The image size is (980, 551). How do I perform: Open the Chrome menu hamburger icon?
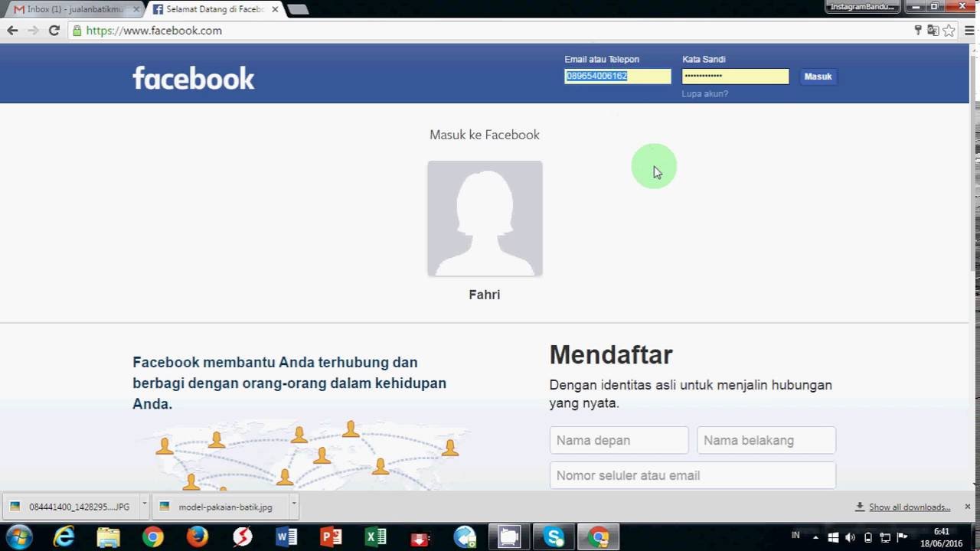[969, 31]
